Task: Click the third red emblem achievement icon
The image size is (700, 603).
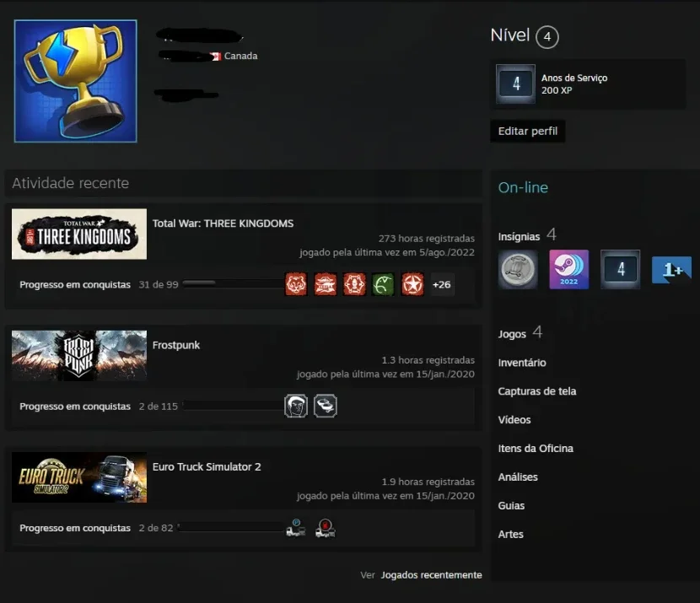Action: click(354, 284)
